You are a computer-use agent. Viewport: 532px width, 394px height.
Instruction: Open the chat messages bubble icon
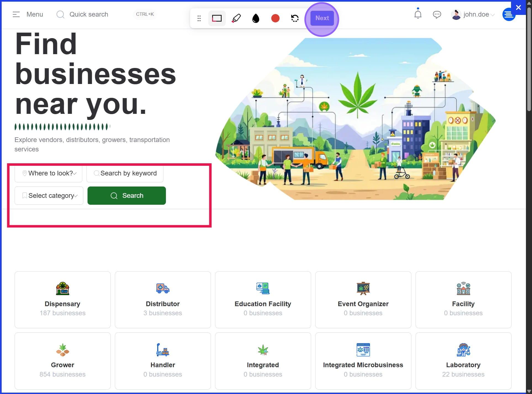click(437, 14)
